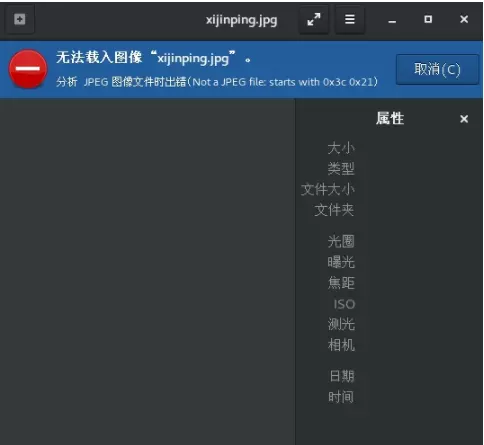Click the 文件夹 folder property label
484x445 pixels.
pyautogui.click(x=334, y=210)
